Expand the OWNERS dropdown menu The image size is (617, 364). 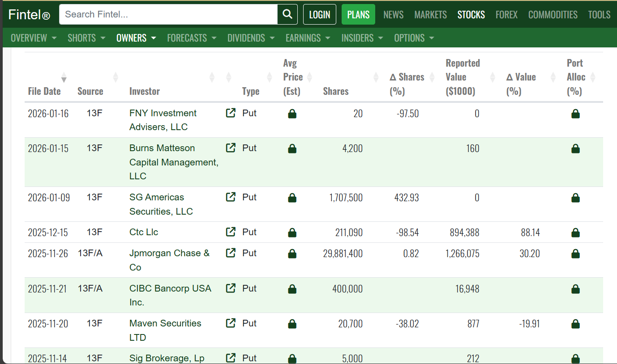(136, 38)
